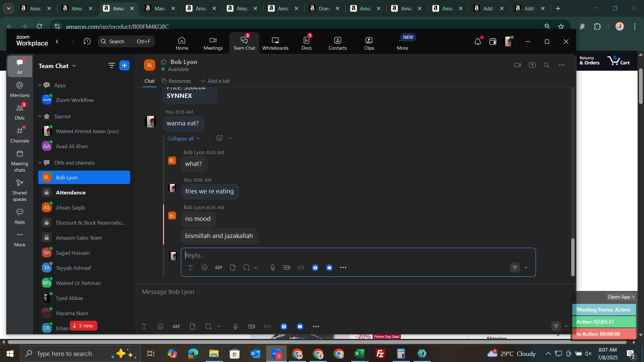Open the notifications bell
Viewport: 644px width, 362px height.
[478, 42]
